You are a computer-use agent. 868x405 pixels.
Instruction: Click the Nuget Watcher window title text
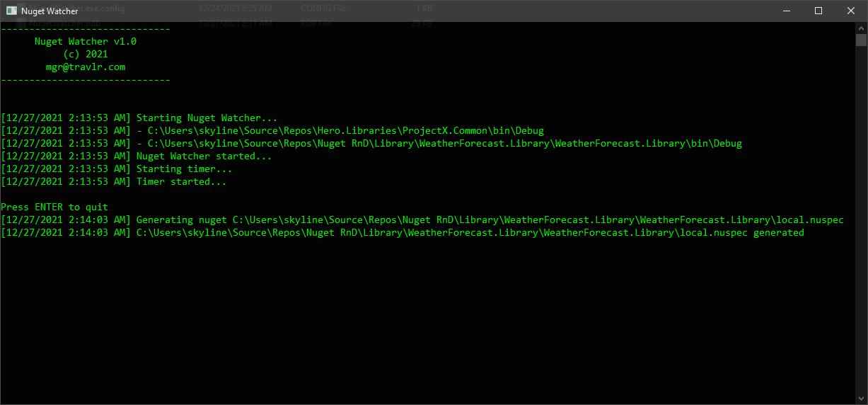point(50,11)
